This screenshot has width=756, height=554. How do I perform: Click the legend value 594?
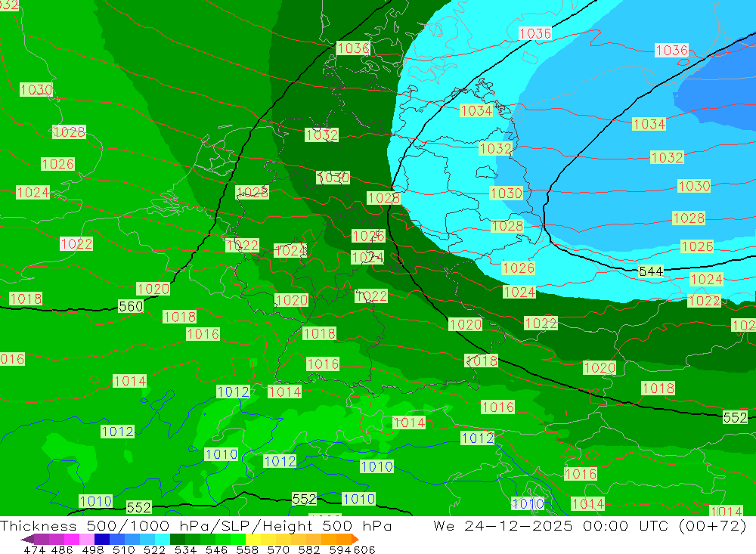[x=340, y=549]
